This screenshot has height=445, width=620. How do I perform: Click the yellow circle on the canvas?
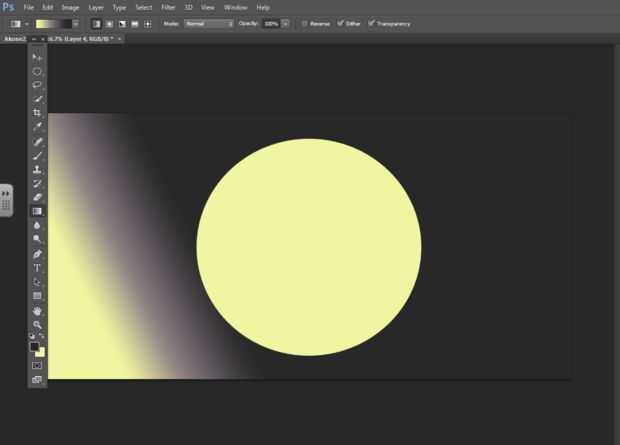point(309,247)
